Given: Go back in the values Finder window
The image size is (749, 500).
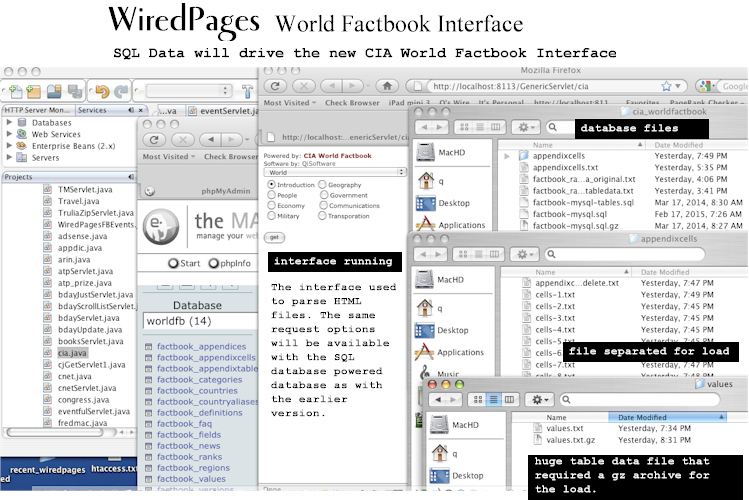Looking at the screenshot, I should (437, 399).
